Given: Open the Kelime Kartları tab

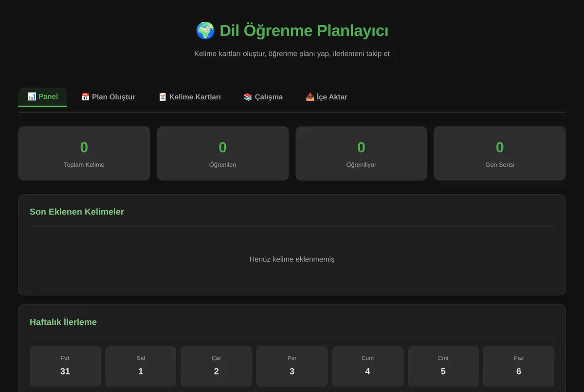Looking at the screenshot, I should tap(190, 97).
